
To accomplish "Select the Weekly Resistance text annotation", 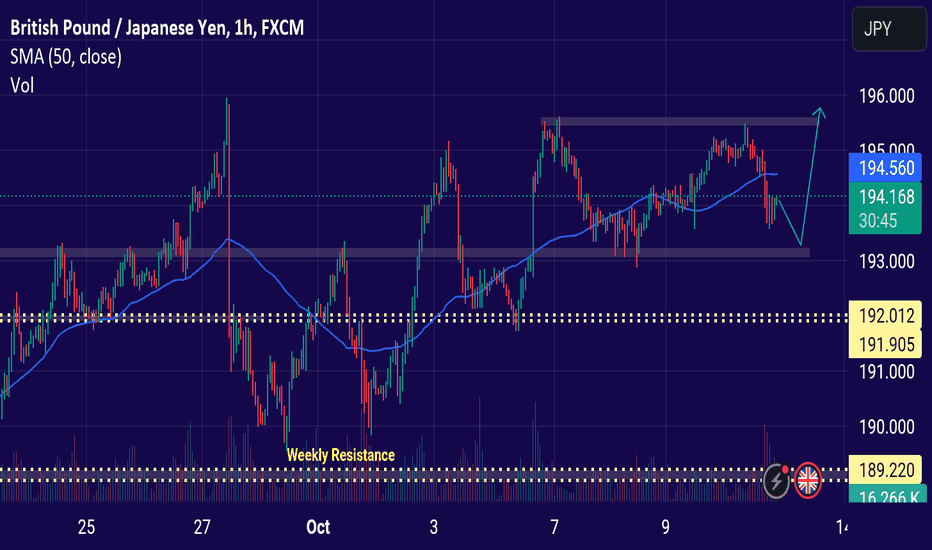I will [x=341, y=455].
